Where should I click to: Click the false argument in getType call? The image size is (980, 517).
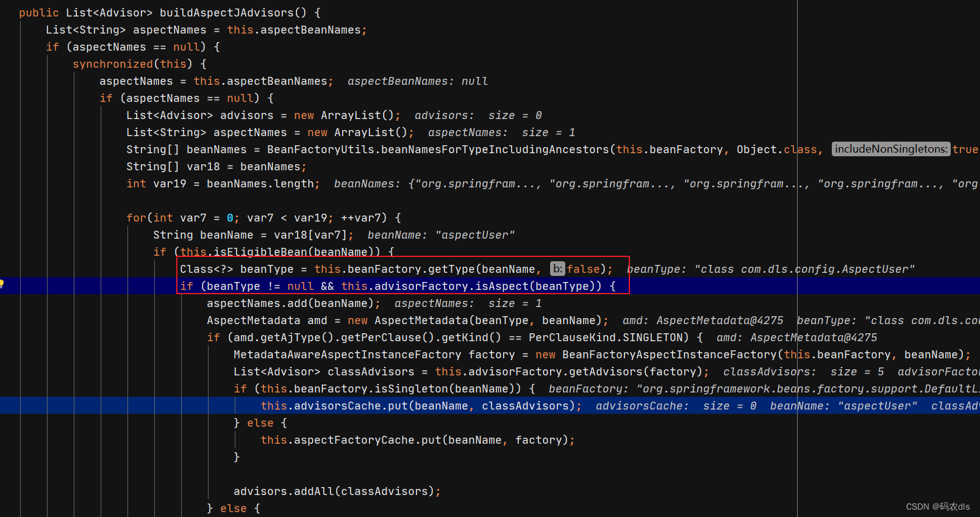584,269
